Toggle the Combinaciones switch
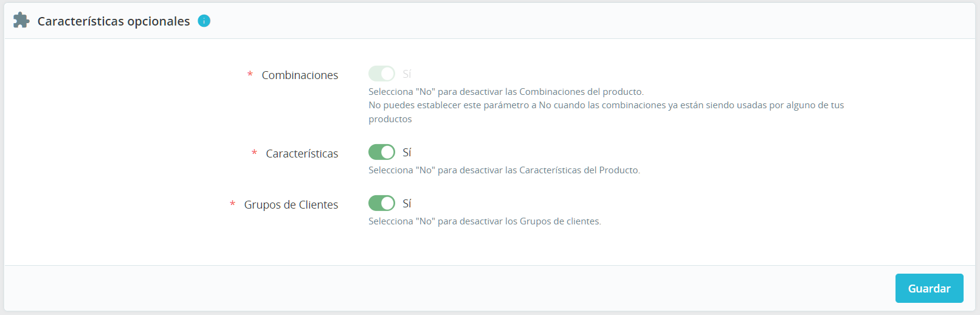Viewport: 980px width, 315px height. pos(382,74)
